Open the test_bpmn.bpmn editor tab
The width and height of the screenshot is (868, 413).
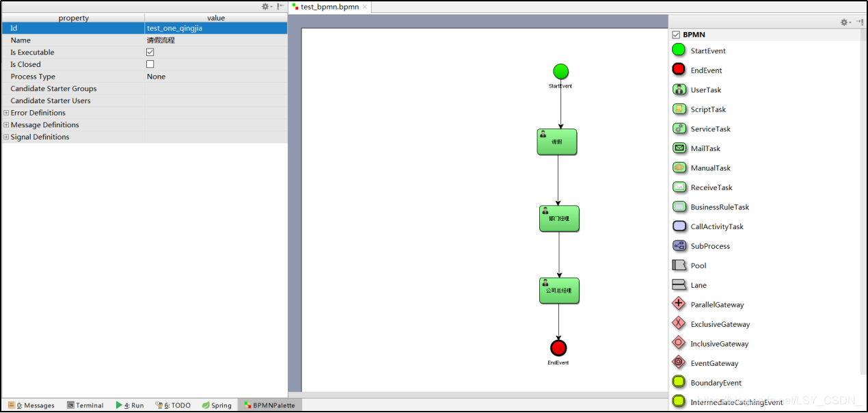coord(329,7)
